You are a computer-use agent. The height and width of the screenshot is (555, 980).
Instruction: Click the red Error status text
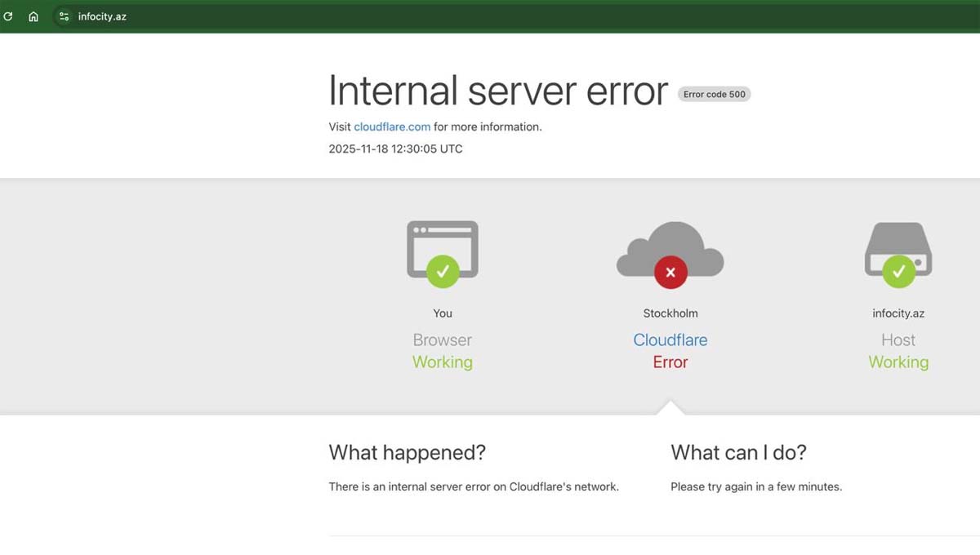click(670, 362)
